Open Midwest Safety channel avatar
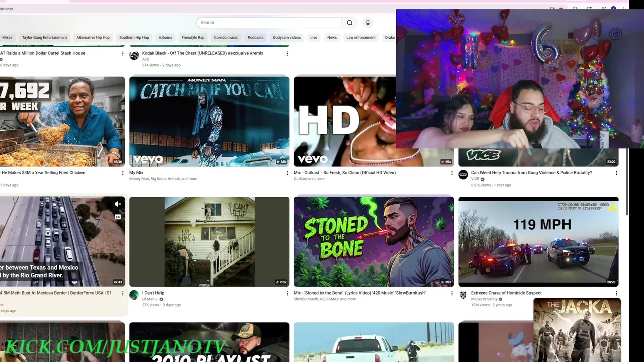 pos(463,295)
